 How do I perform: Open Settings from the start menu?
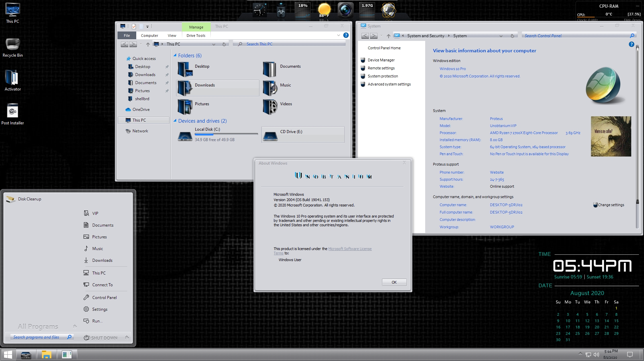[x=100, y=309]
